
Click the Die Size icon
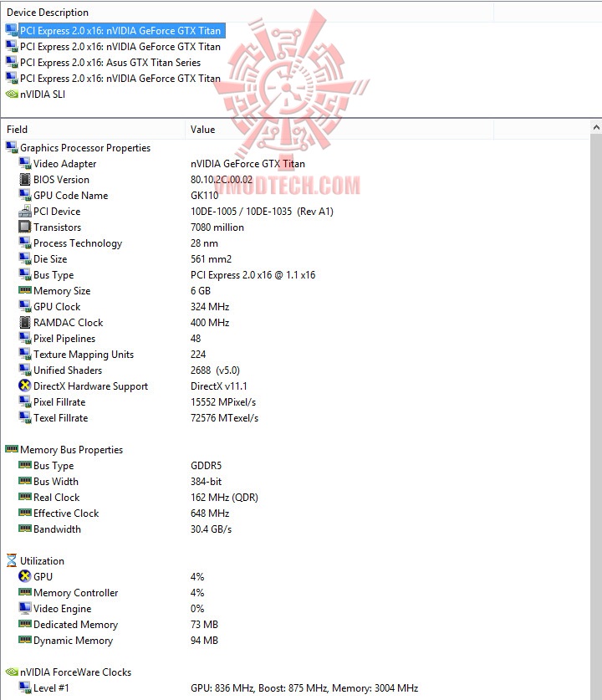coord(24,258)
